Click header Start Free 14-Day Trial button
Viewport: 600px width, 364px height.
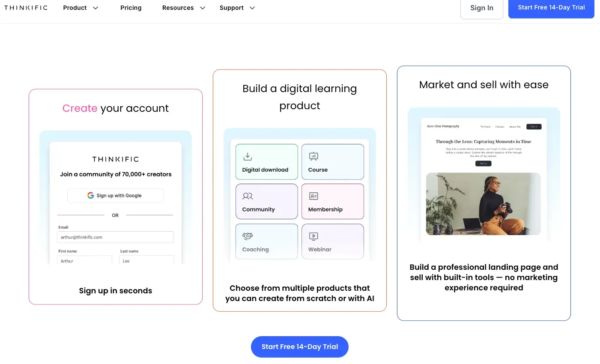[551, 8]
